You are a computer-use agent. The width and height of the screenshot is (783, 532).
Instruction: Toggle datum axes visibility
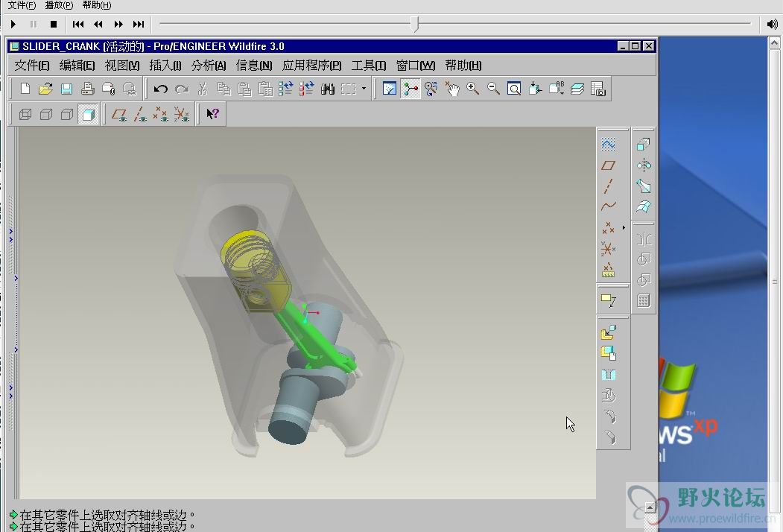pyautogui.click(x=140, y=115)
